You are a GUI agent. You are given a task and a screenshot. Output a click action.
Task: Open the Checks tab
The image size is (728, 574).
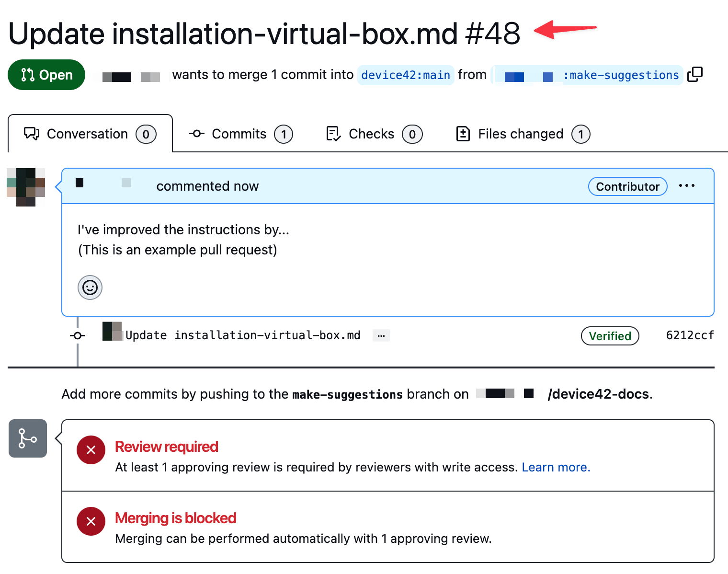(x=374, y=134)
